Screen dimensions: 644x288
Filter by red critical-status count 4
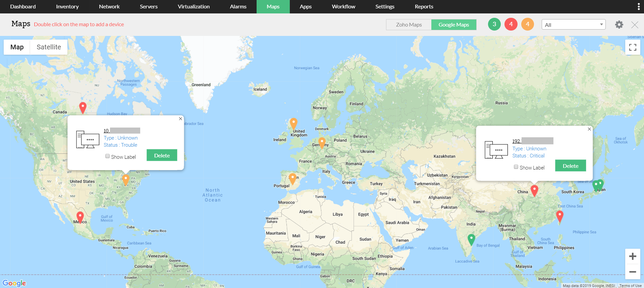(x=511, y=24)
